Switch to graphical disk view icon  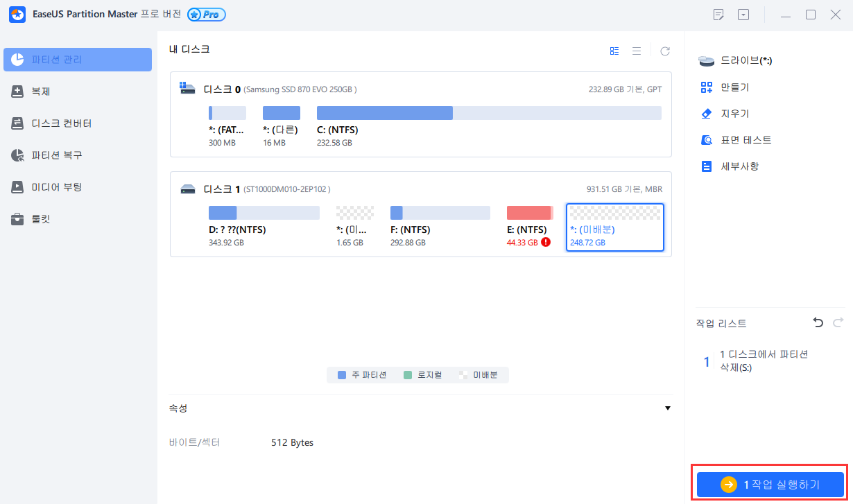click(x=614, y=51)
